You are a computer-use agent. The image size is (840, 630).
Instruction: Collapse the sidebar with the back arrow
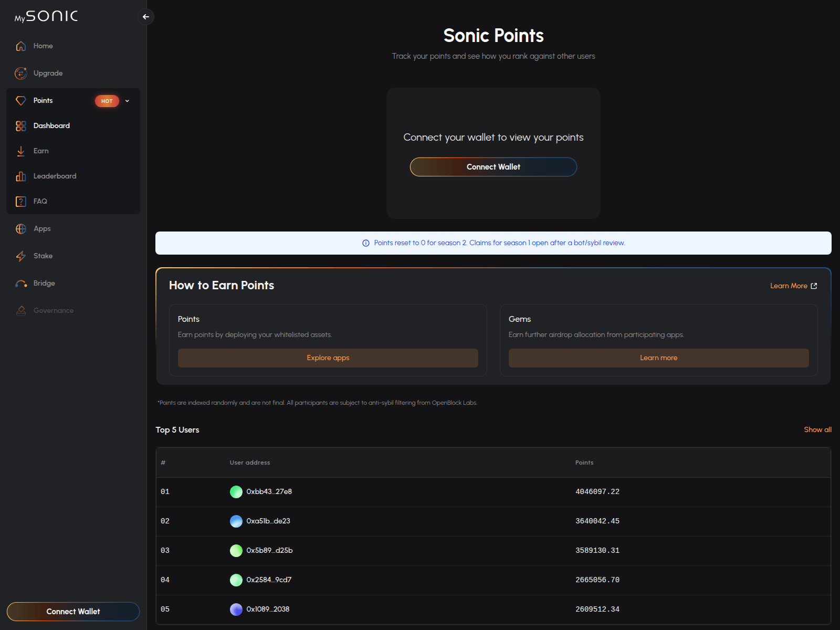pos(146,17)
